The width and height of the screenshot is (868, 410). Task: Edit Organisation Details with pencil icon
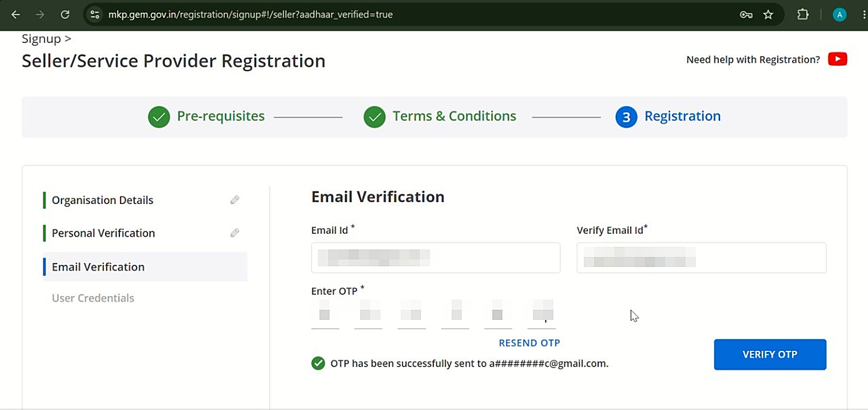(234, 200)
